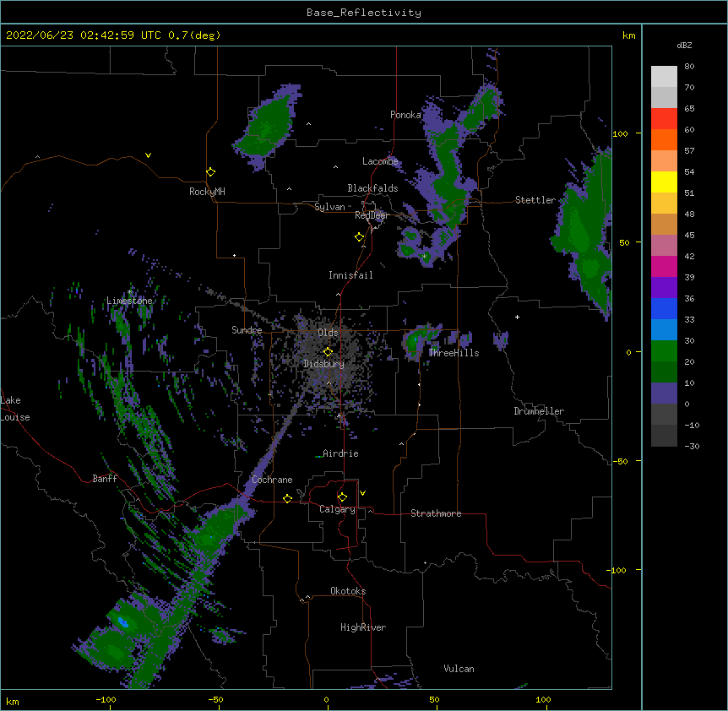
Task: Click the Strathmore city label
Action: click(436, 513)
